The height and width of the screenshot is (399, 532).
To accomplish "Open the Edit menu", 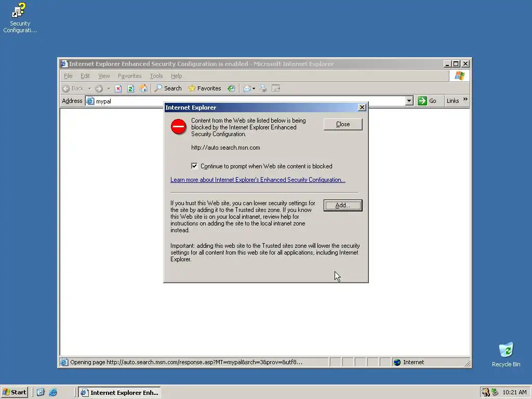I will coord(85,76).
